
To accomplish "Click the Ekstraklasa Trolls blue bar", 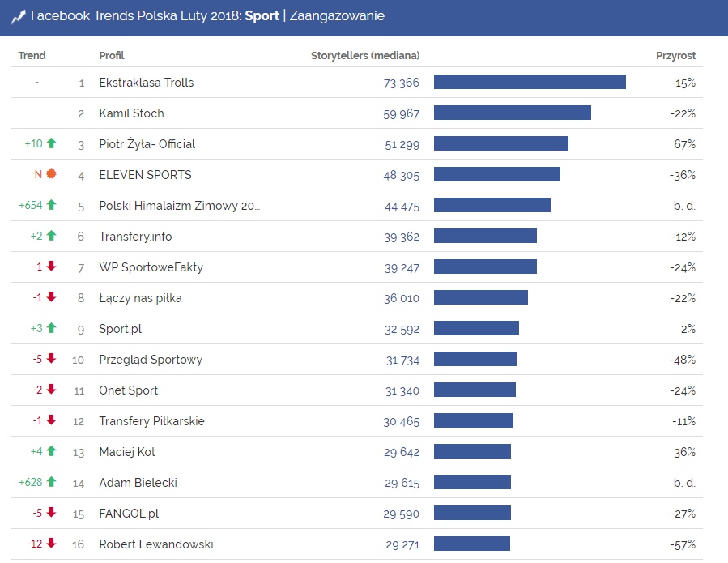I will (530, 82).
